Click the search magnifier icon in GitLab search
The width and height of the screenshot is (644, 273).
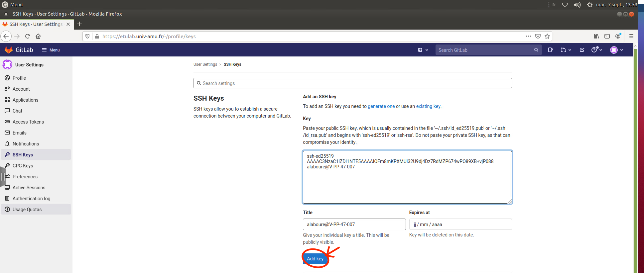[x=536, y=50]
